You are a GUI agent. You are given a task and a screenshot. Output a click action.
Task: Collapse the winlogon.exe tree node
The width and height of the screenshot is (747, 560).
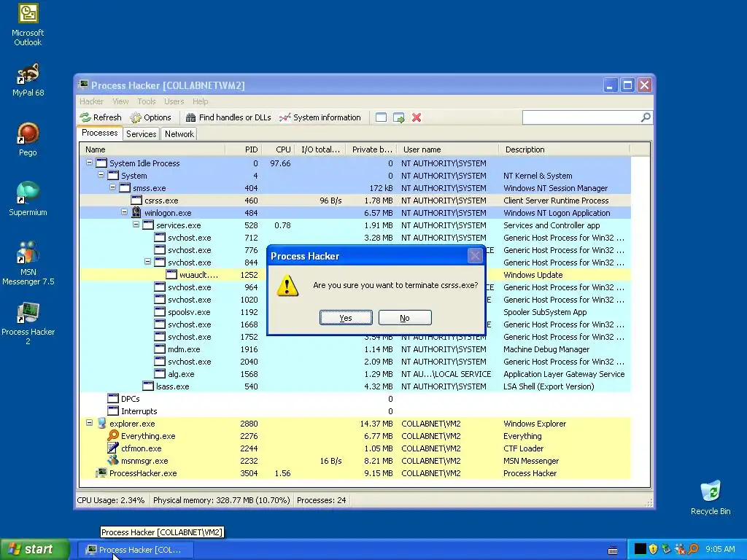pos(124,212)
